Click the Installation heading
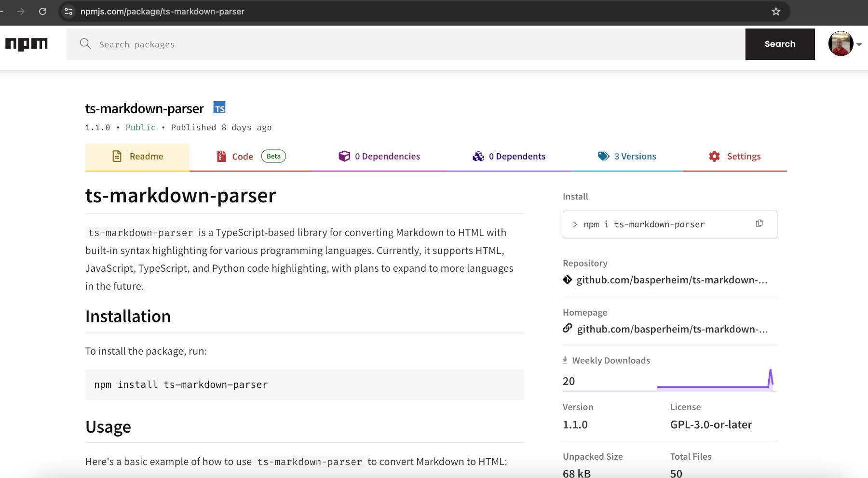Screen dimensions: 868x478 pyautogui.click(x=128, y=317)
